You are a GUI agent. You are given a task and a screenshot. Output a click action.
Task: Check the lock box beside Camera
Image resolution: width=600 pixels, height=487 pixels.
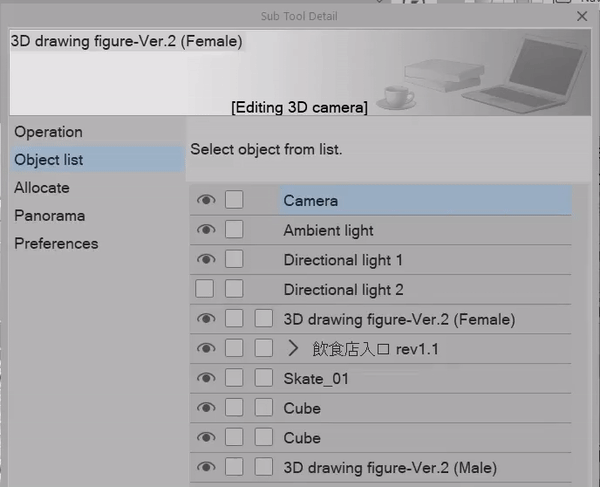pyautogui.click(x=234, y=200)
